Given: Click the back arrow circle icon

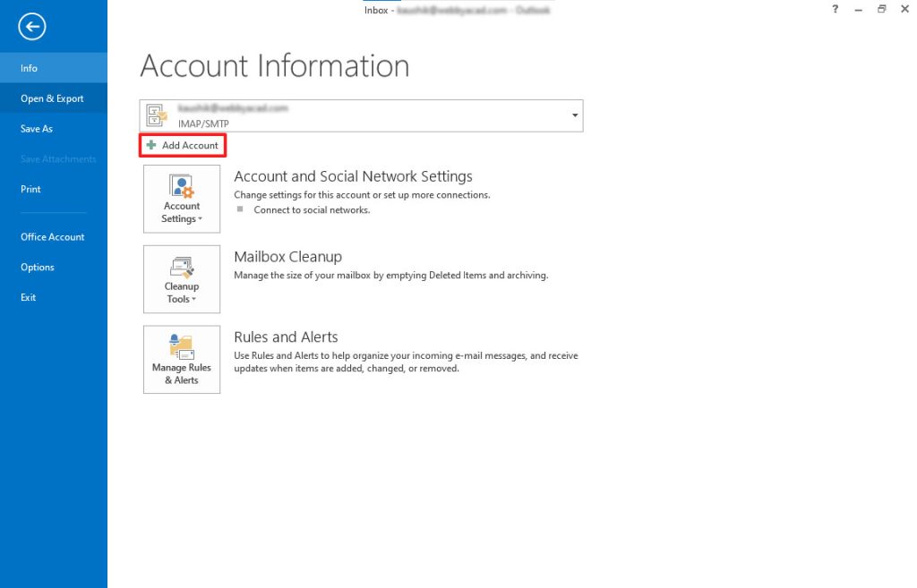Looking at the screenshot, I should (31, 26).
